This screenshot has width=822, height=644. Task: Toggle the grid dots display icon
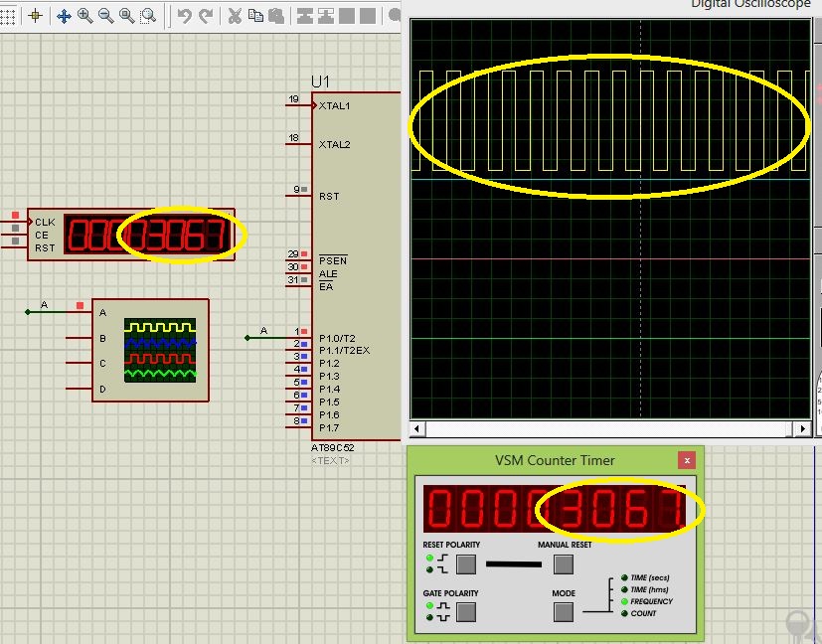point(6,16)
